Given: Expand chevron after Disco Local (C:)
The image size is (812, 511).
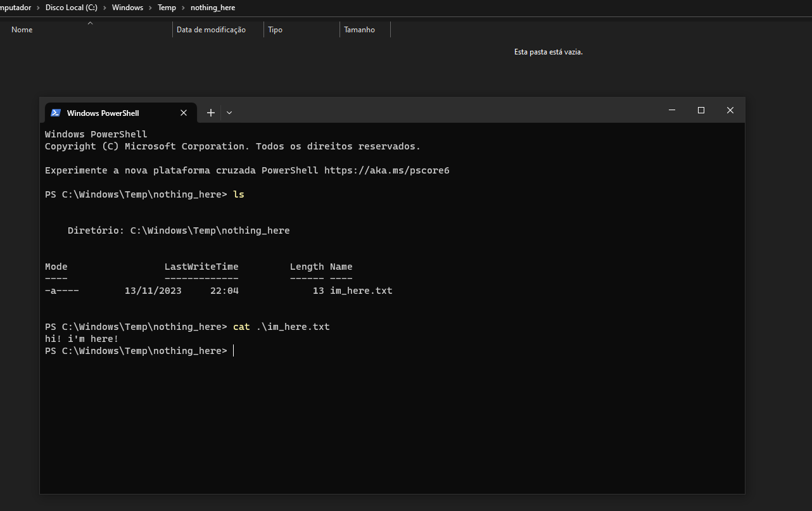Looking at the screenshot, I should [x=105, y=8].
